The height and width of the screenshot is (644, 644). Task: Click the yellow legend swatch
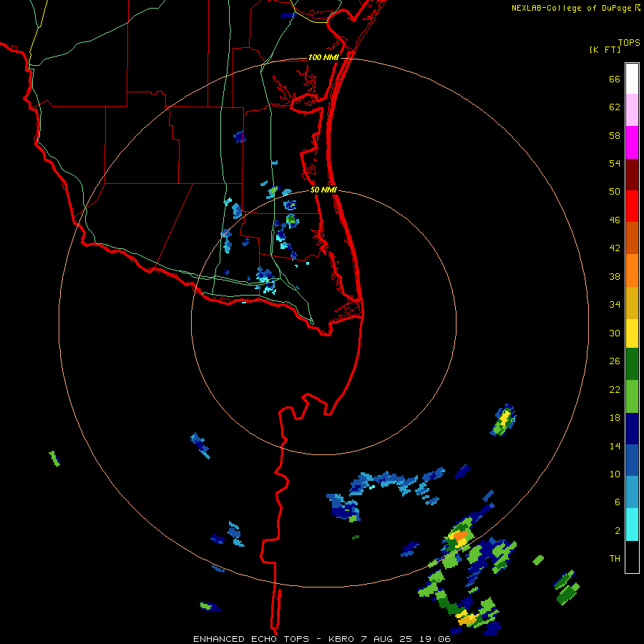(632, 333)
